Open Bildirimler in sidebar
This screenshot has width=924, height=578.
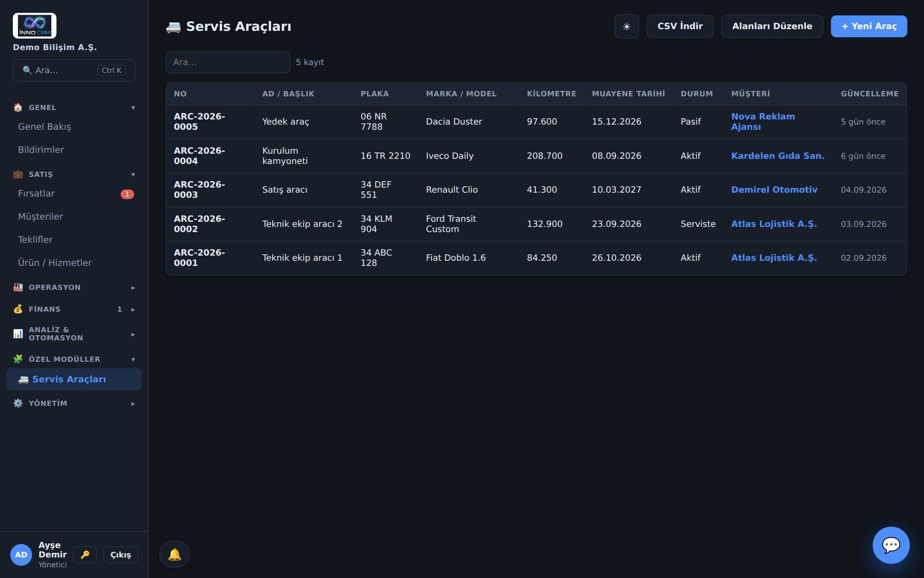tap(74, 150)
